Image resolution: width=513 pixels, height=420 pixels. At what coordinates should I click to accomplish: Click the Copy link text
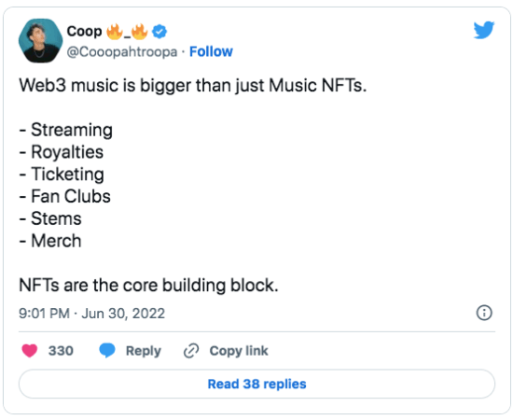(239, 351)
